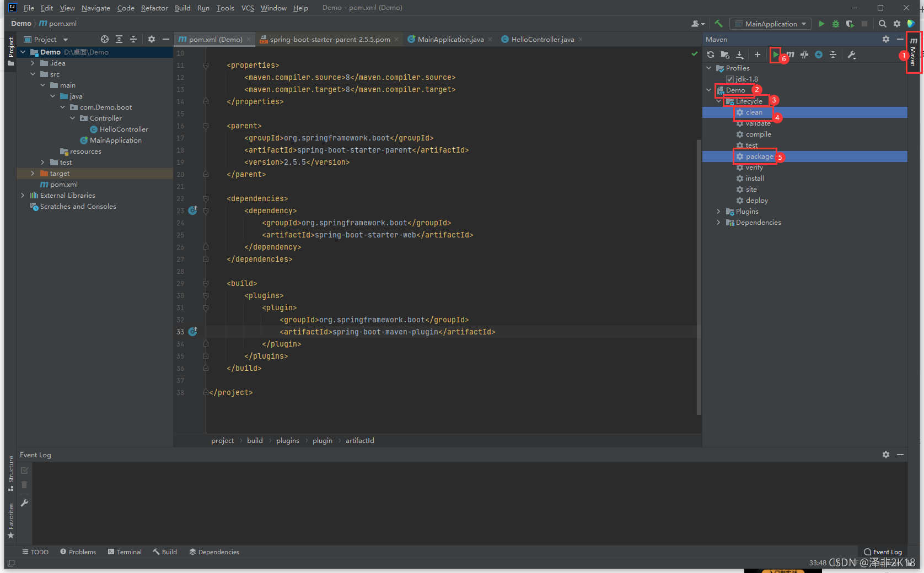Open the Build tool window
This screenshot has width=924, height=573.
click(x=165, y=552)
